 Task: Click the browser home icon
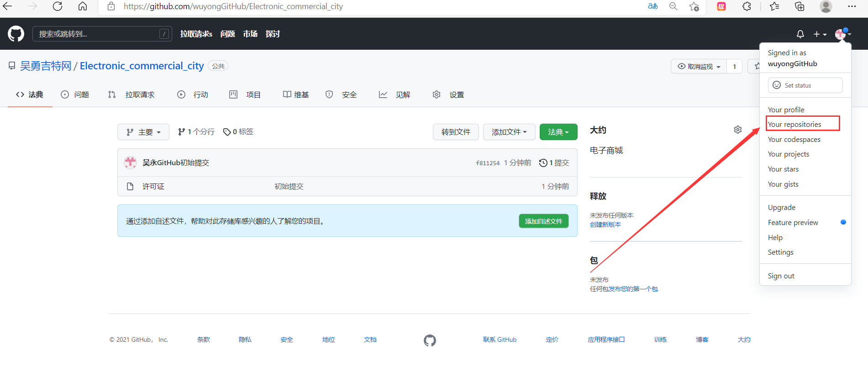click(83, 6)
